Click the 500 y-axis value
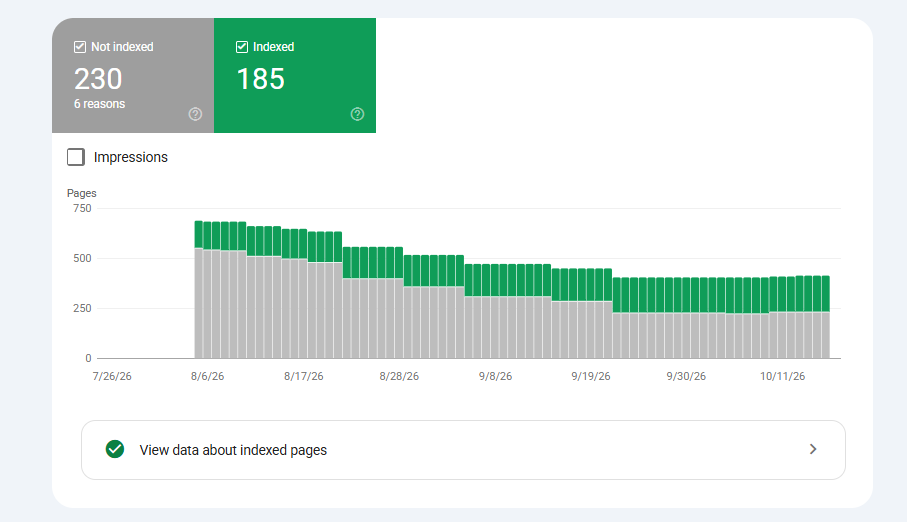This screenshot has width=907, height=522. click(82, 258)
